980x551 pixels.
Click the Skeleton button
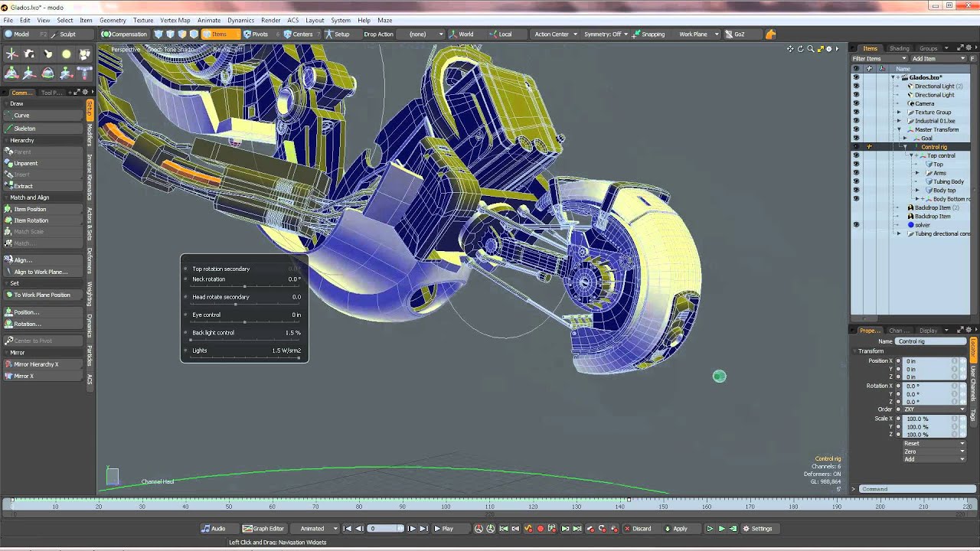coord(44,129)
